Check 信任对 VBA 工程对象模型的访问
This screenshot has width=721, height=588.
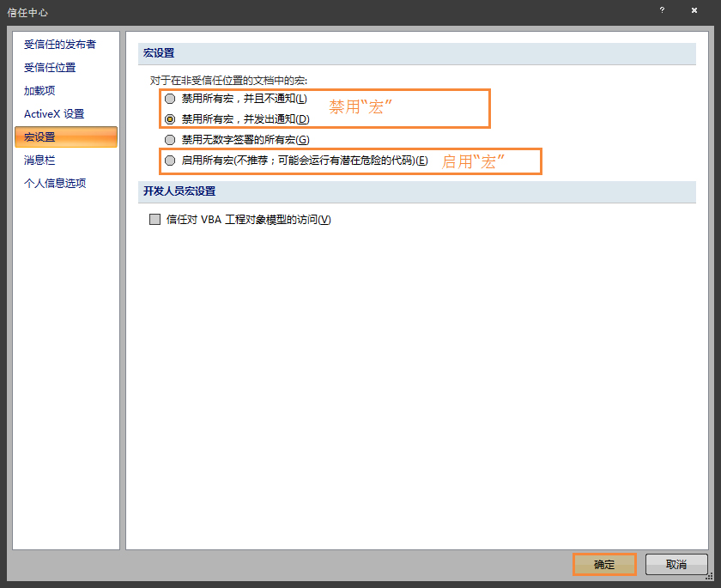pos(154,220)
